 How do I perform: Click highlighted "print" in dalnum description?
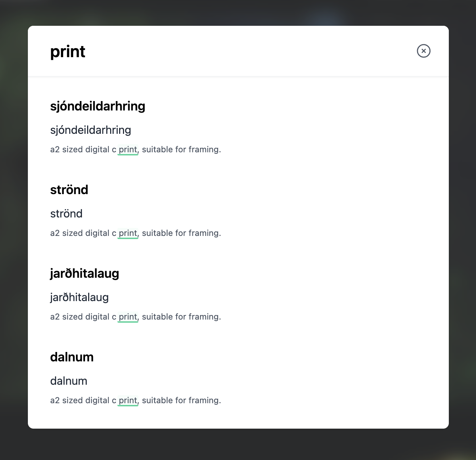click(x=128, y=400)
